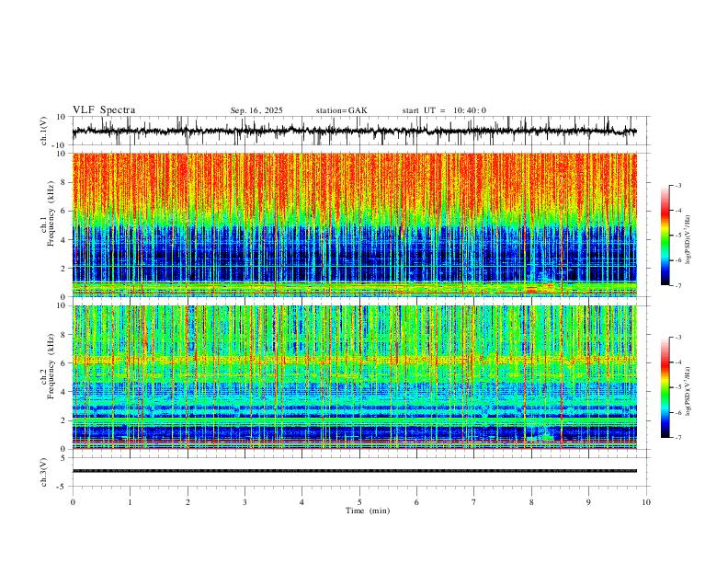The width and height of the screenshot is (728, 563).
Task: Click time axis tick label '7'
Action: 474,502
